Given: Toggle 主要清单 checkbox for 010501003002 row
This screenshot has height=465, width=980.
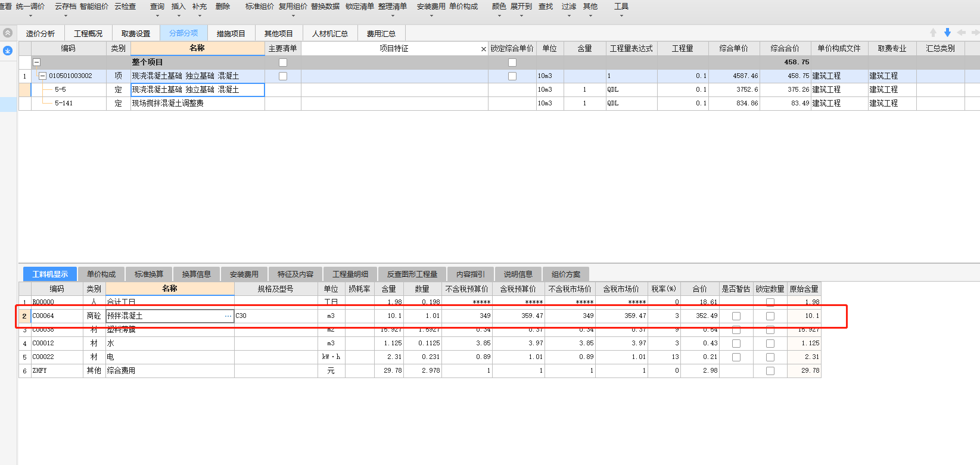Looking at the screenshot, I should [x=283, y=76].
